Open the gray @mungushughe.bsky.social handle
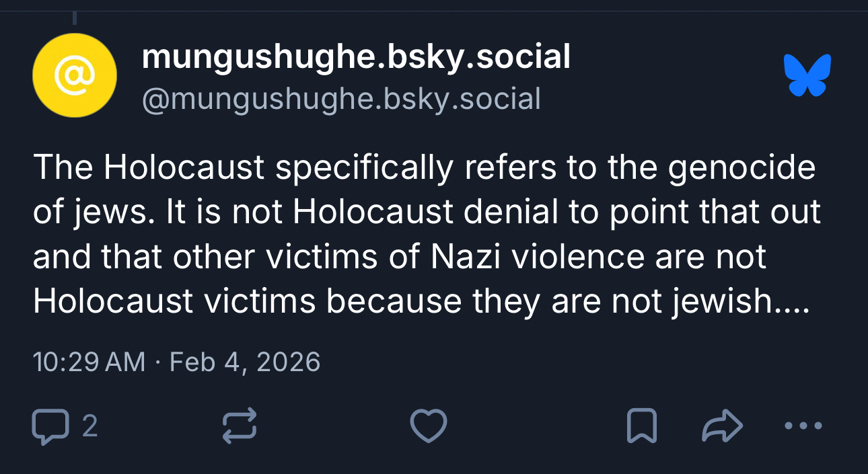The image size is (868, 474). pos(341,100)
